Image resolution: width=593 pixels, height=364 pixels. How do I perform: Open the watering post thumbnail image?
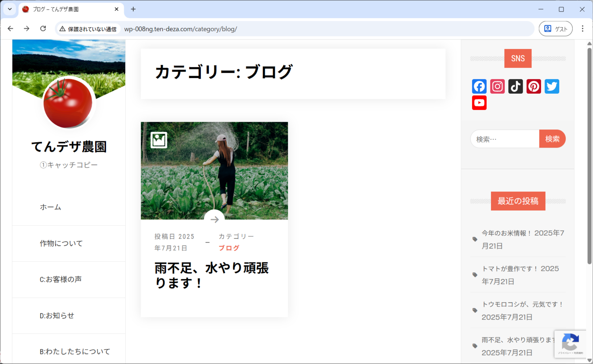coord(214,171)
